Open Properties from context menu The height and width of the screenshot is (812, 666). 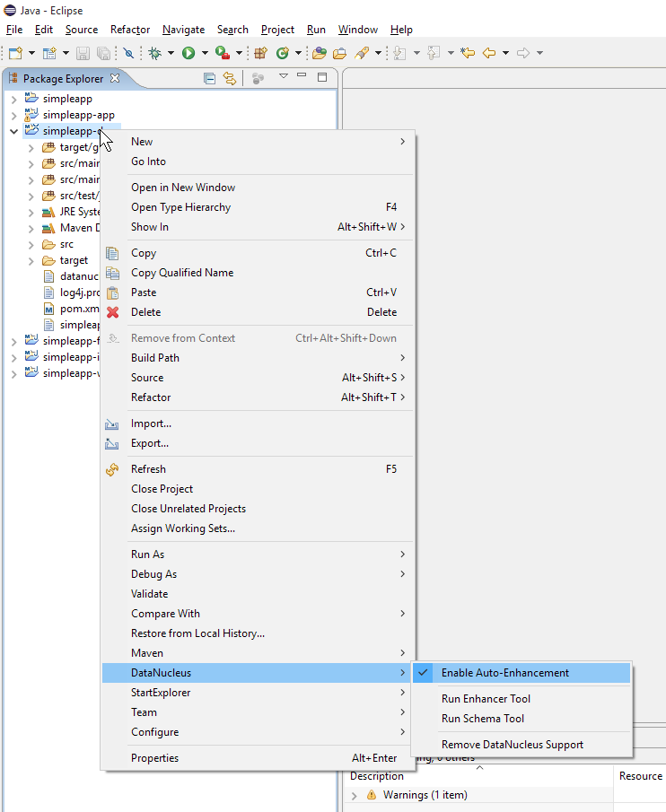258,757
